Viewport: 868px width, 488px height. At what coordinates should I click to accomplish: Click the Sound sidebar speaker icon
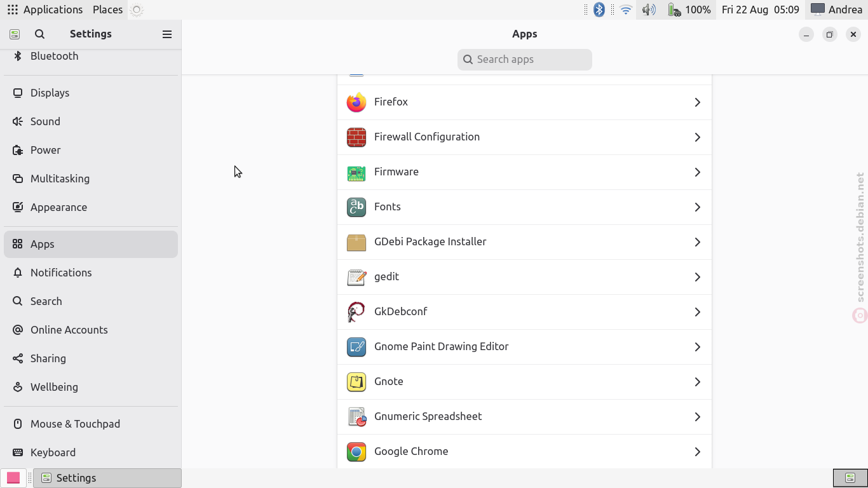point(18,121)
